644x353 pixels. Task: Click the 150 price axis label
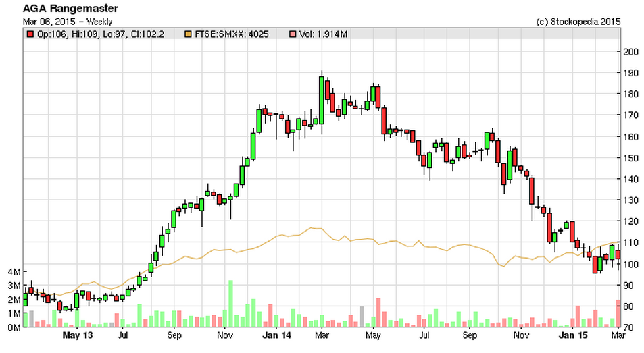[630, 158]
